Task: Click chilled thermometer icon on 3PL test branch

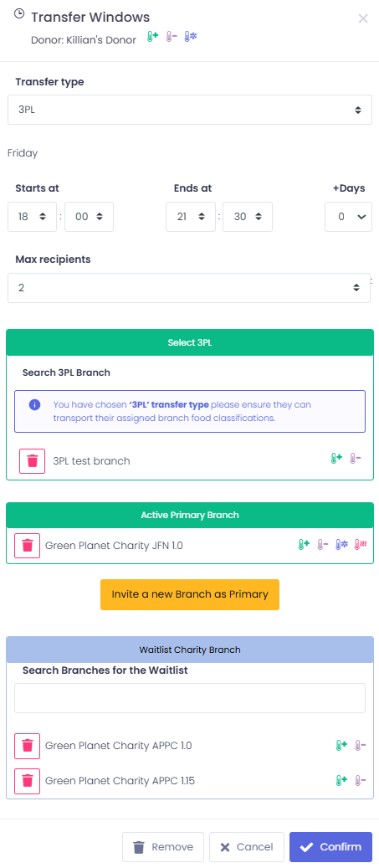Action: (x=356, y=459)
